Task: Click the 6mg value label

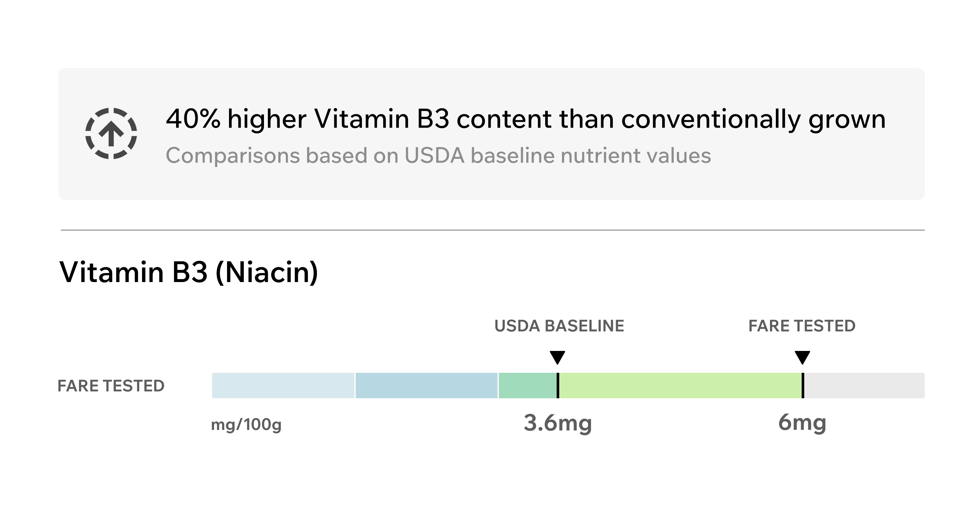Action: point(802,423)
